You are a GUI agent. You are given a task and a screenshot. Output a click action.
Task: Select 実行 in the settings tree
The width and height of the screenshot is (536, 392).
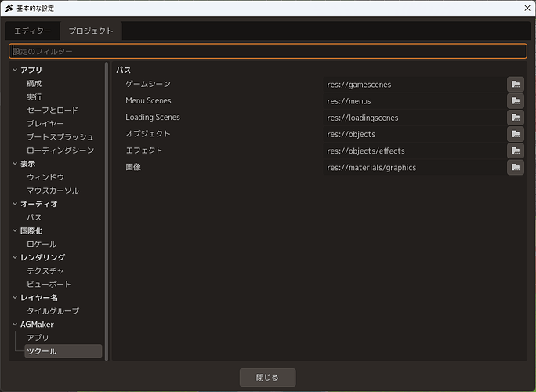34,96
